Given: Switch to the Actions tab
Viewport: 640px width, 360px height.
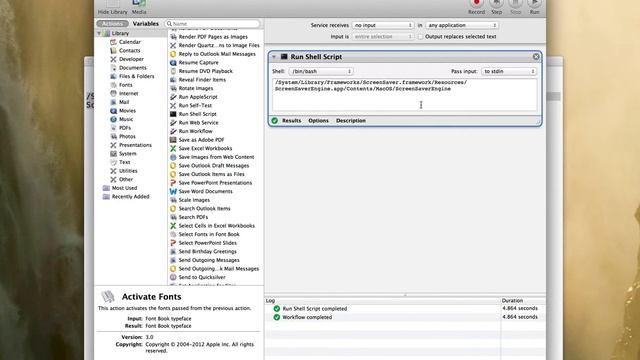Looking at the screenshot, I should click(112, 24).
